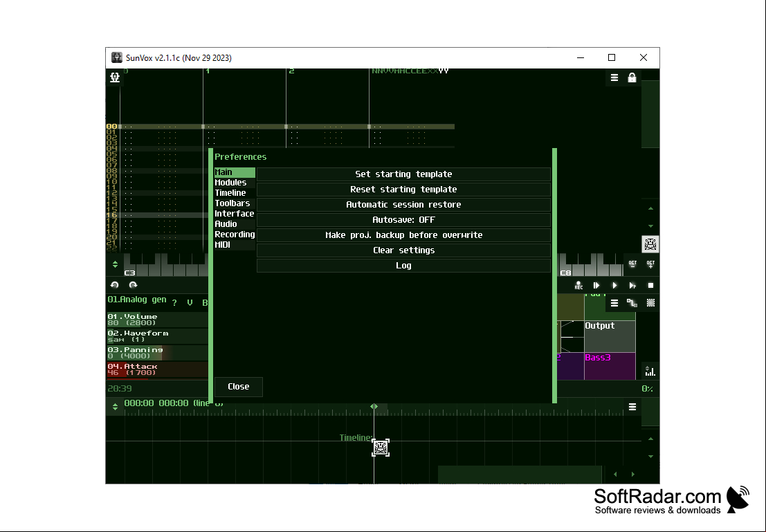
Task: Adjust the 02.Waveform controller
Action: pyautogui.click(x=157, y=336)
